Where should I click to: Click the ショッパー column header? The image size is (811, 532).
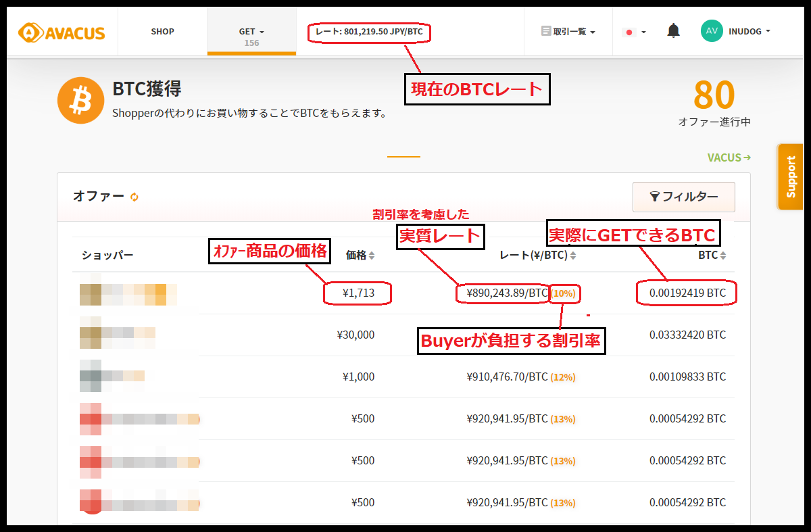(x=107, y=256)
